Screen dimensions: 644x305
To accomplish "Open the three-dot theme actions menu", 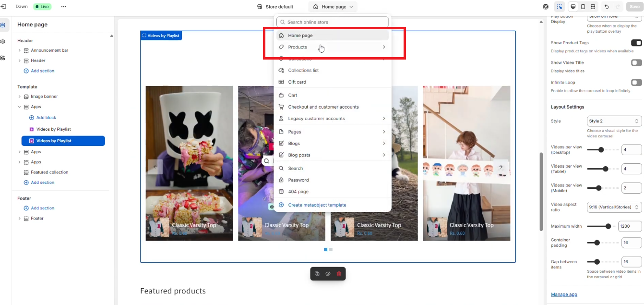I will point(64,7).
